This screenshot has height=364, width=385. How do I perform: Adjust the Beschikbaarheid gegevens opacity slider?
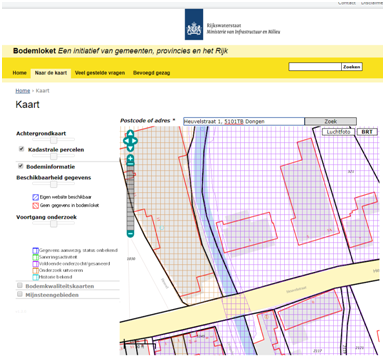53,184
